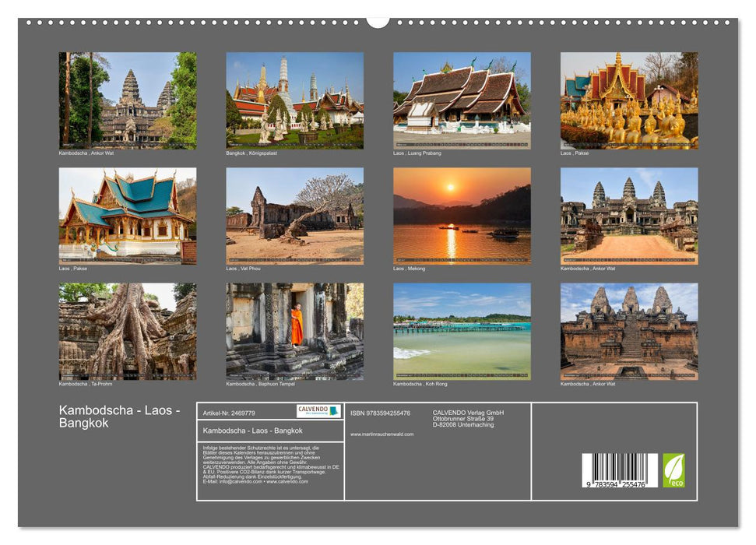Viewport: 756px width, 545px height.
Task: Select the orange-robed monk photo
Action: click(x=294, y=332)
